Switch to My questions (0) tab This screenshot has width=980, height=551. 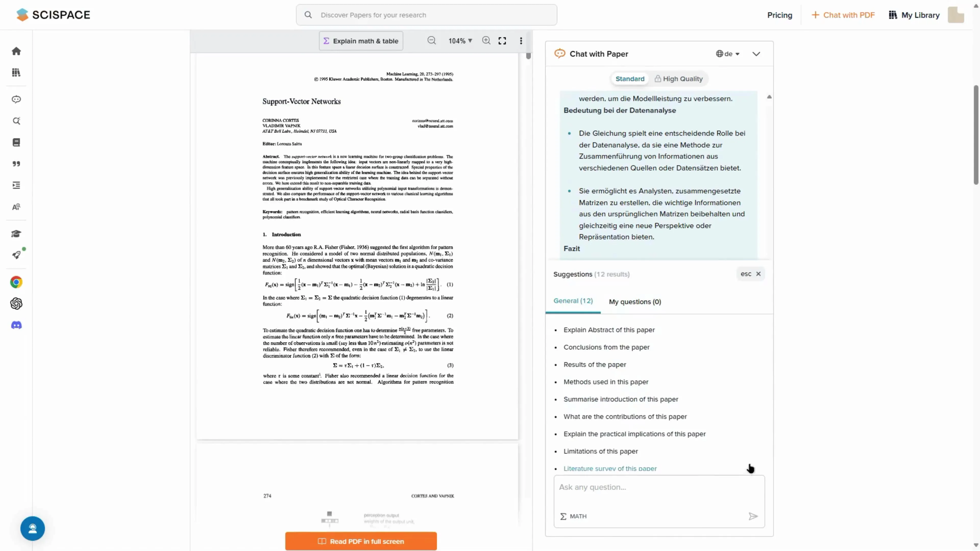click(634, 302)
